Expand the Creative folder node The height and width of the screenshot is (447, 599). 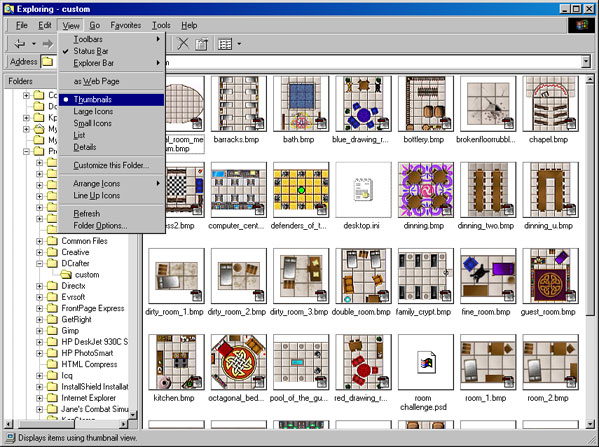click(x=39, y=252)
